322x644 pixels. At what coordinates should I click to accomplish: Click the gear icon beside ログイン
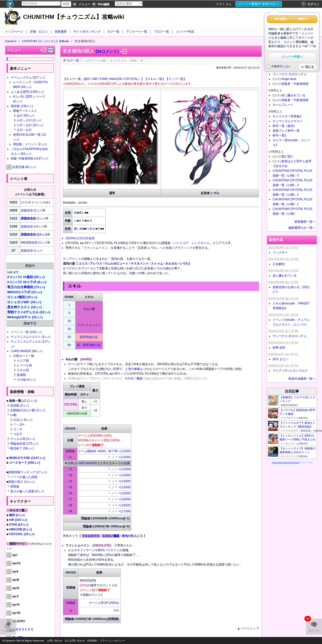click(303, 4)
